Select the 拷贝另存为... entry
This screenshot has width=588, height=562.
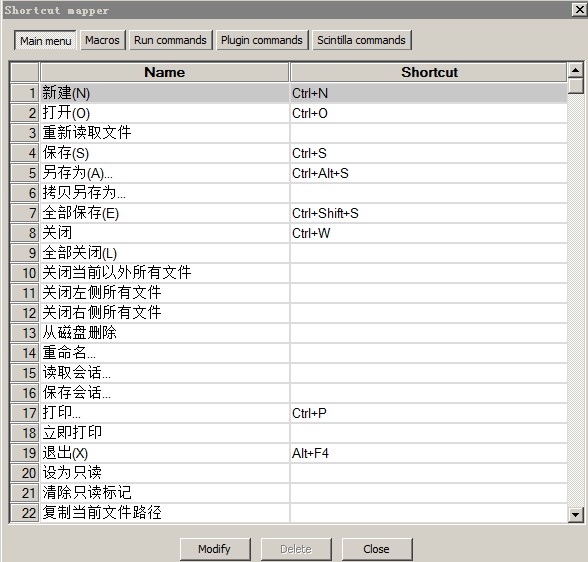(x=165, y=193)
